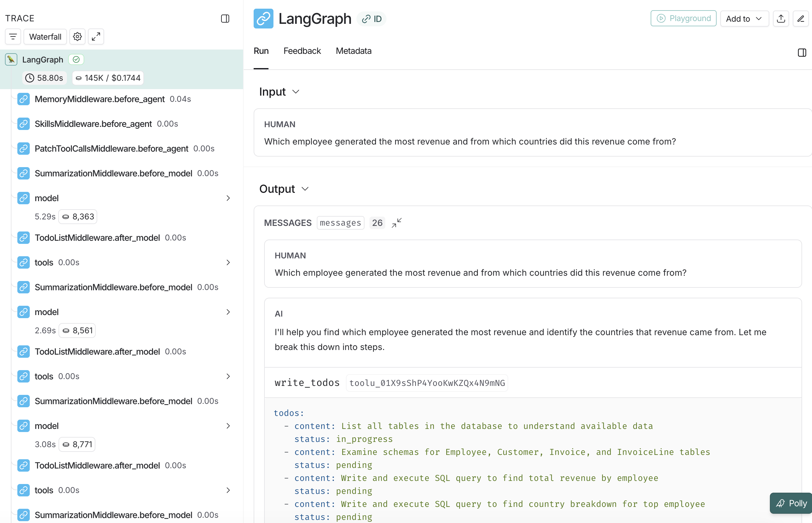Switch to the Feedback tab
The width and height of the screenshot is (812, 523).
pyautogui.click(x=302, y=51)
